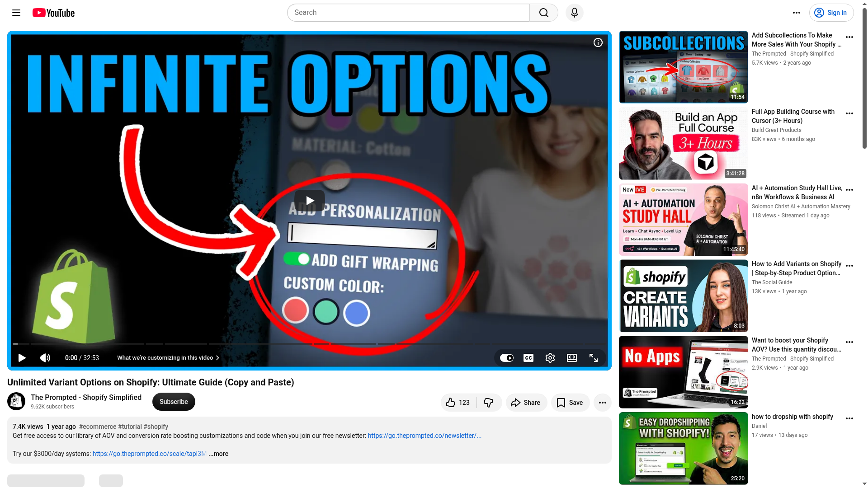The height and width of the screenshot is (488, 868).
Task: Open the newsletter link in description
Action: (425, 436)
